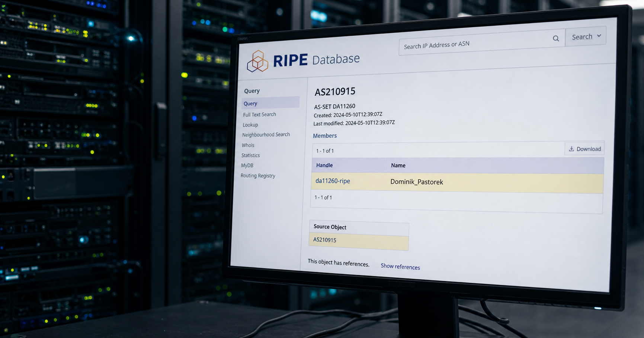Open Whois in the sidebar
Image resolution: width=644 pixels, height=338 pixels.
[x=248, y=145]
